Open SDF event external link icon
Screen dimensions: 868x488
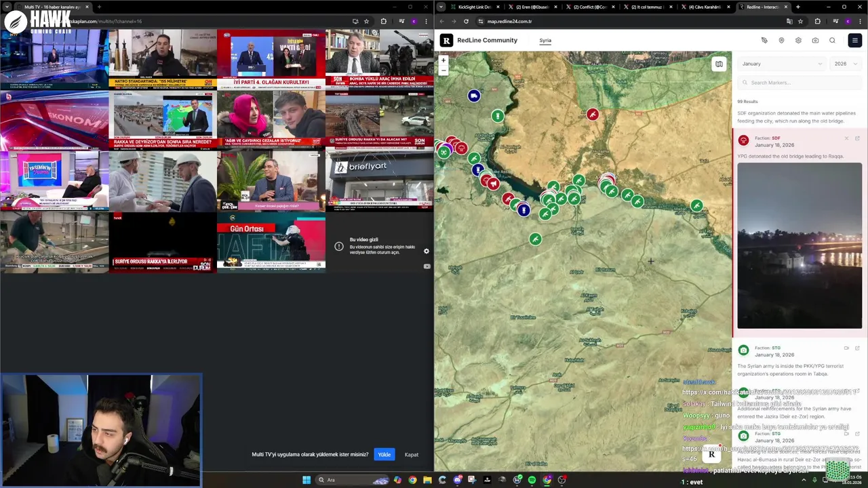[x=857, y=138]
